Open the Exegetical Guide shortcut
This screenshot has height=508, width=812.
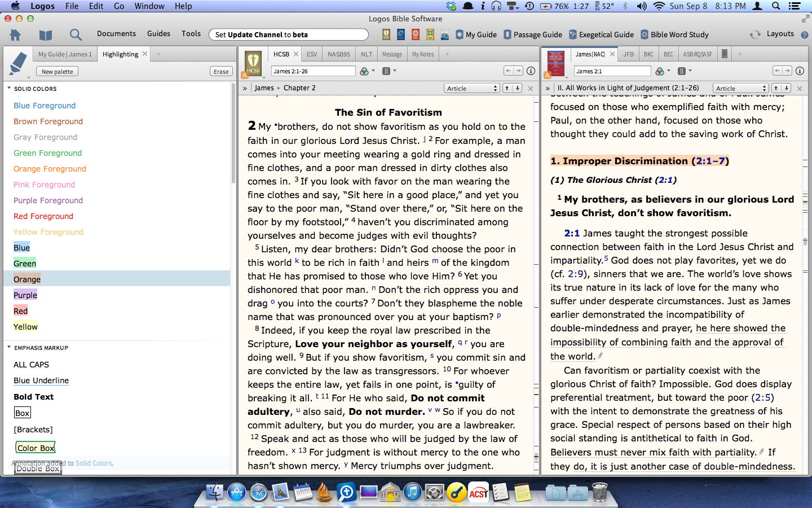coord(602,34)
